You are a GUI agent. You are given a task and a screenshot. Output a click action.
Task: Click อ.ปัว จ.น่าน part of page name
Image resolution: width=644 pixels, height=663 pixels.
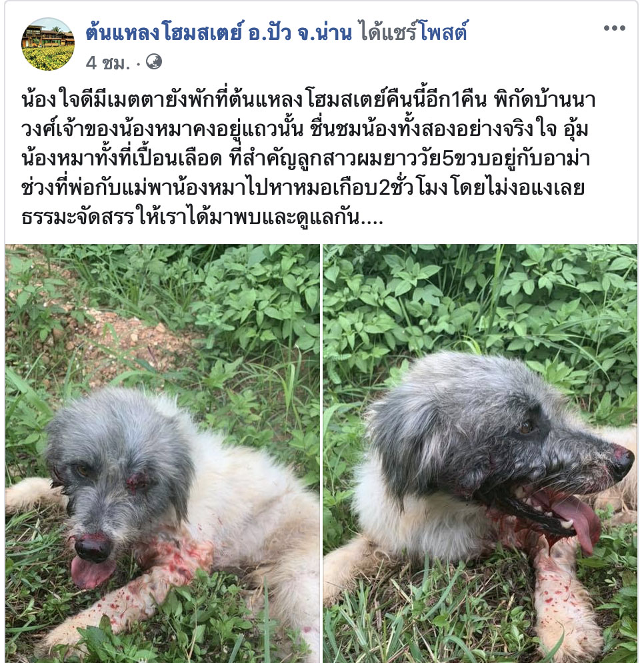coord(299,32)
